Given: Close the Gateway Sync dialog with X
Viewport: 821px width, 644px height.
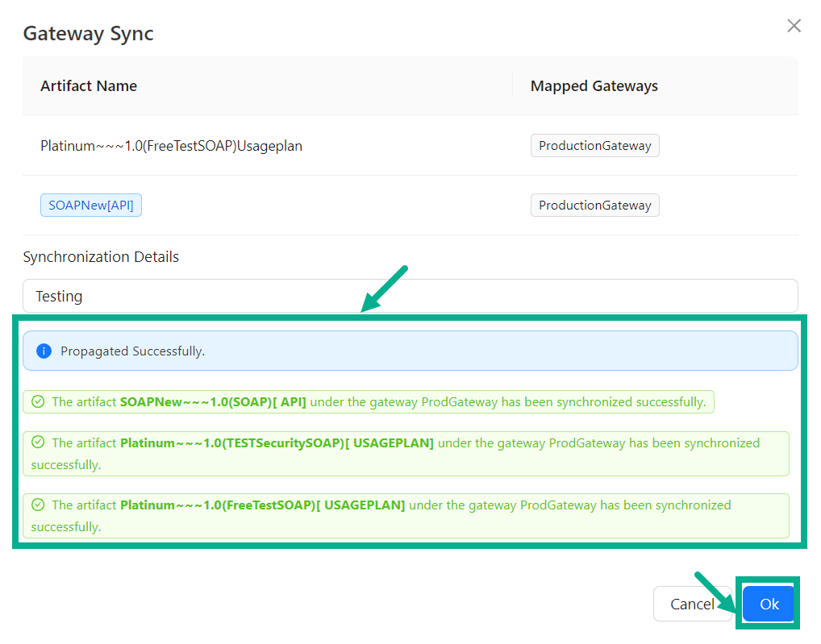Looking at the screenshot, I should click(x=794, y=26).
